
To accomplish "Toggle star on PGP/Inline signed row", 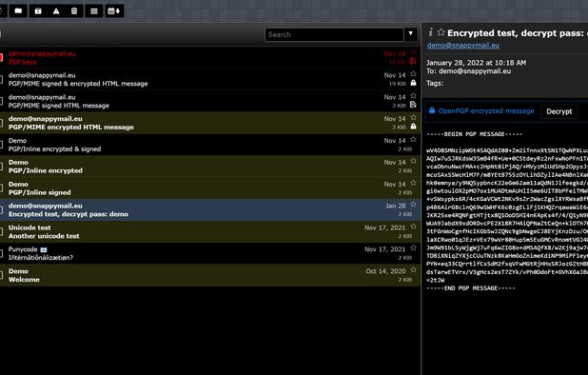I will point(413,183).
